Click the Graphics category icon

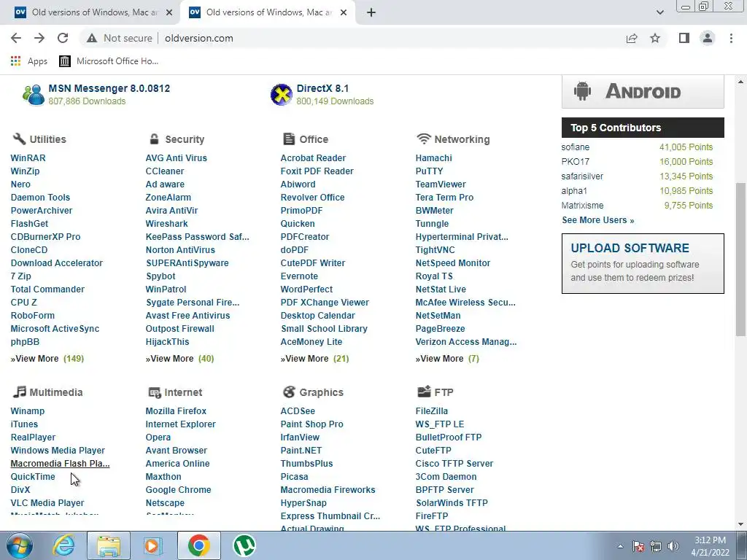(289, 392)
